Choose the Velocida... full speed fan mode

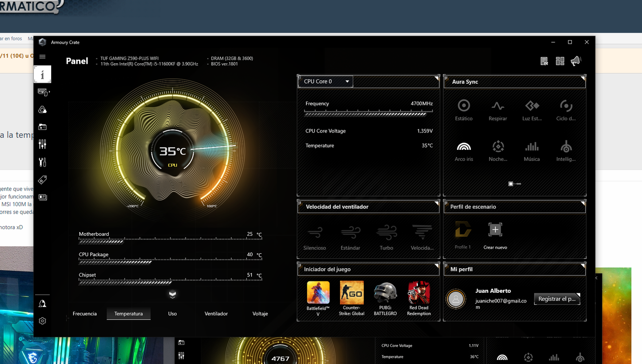click(422, 238)
